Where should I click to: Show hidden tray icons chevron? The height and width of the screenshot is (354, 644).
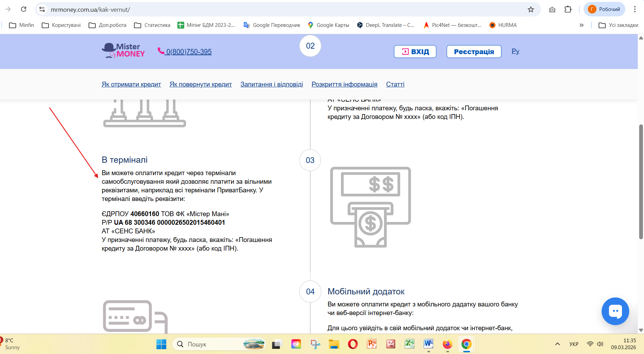(558, 344)
